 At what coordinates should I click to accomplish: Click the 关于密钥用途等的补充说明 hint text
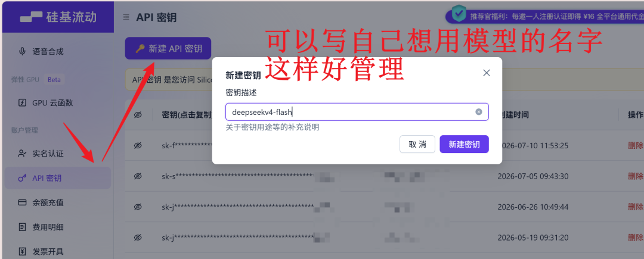273,127
